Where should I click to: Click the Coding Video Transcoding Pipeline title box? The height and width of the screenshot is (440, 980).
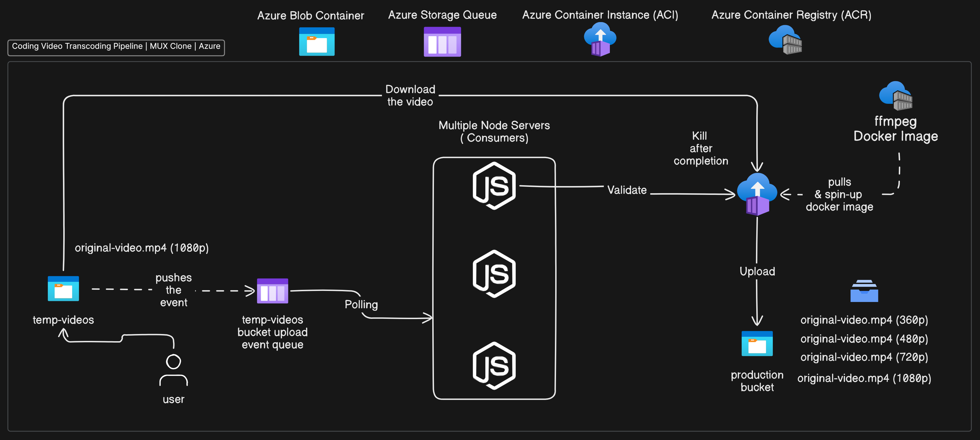click(116, 46)
